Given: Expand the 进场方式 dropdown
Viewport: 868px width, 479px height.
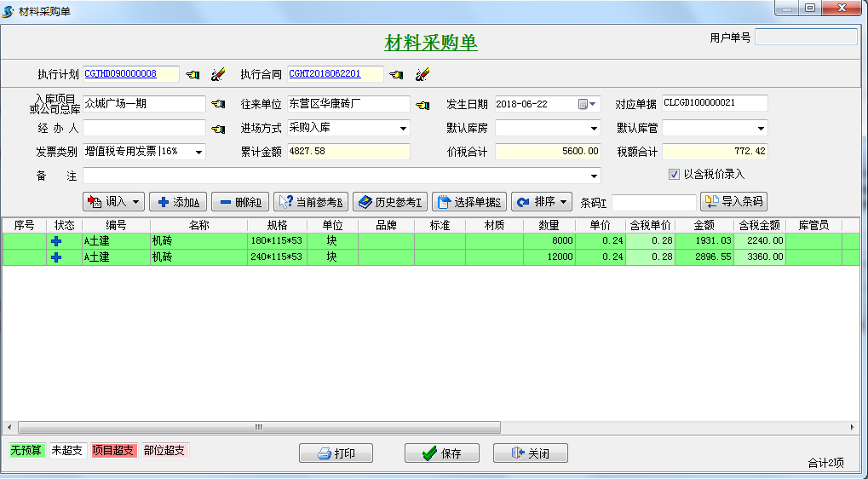Looking at the screenshot, I should 403,129.
